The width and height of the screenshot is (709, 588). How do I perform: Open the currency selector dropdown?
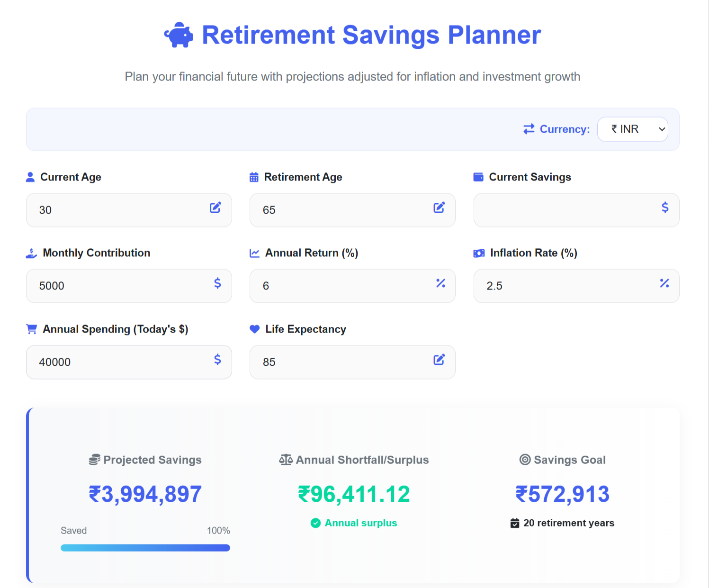coord(633,129)
